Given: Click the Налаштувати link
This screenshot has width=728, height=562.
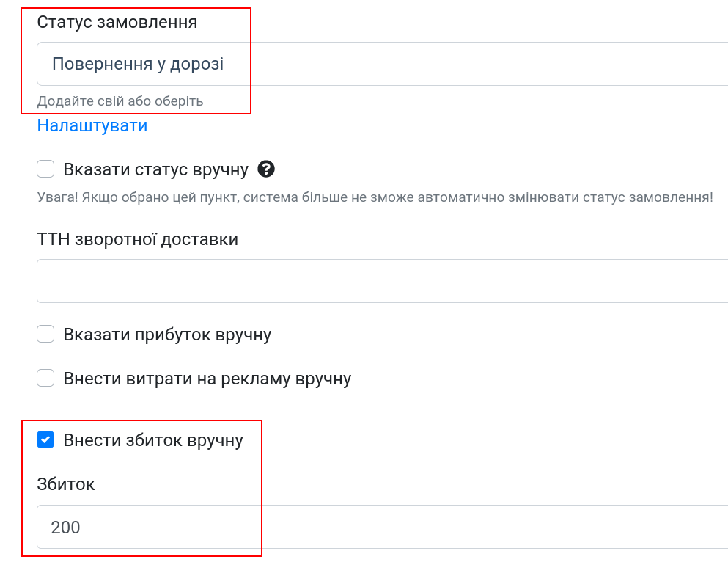Looking at the screenshot, I should [x=92, y=125].
